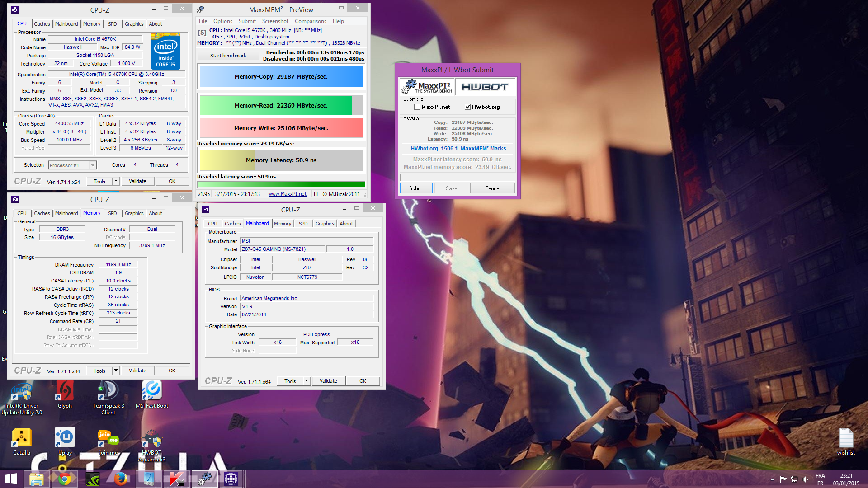Uncheck the HWbot.org submit checkbox

coord(467,107)
